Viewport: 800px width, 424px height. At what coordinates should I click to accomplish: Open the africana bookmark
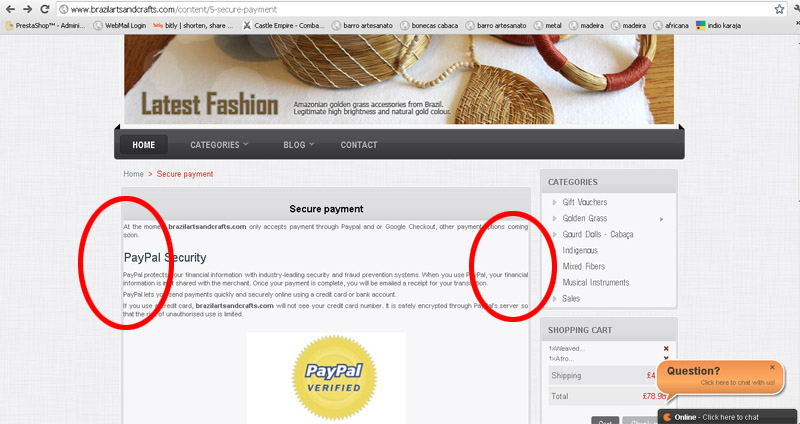[671, 25]
